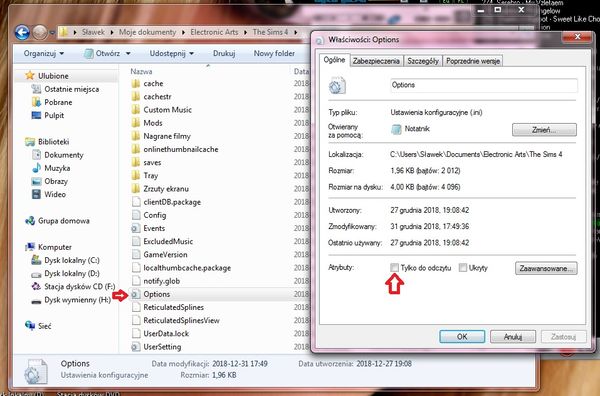Viewport: 600px width, 396px height.
Task: Click the Moje dokumenty breadcrumb segment
Action: 147,33
